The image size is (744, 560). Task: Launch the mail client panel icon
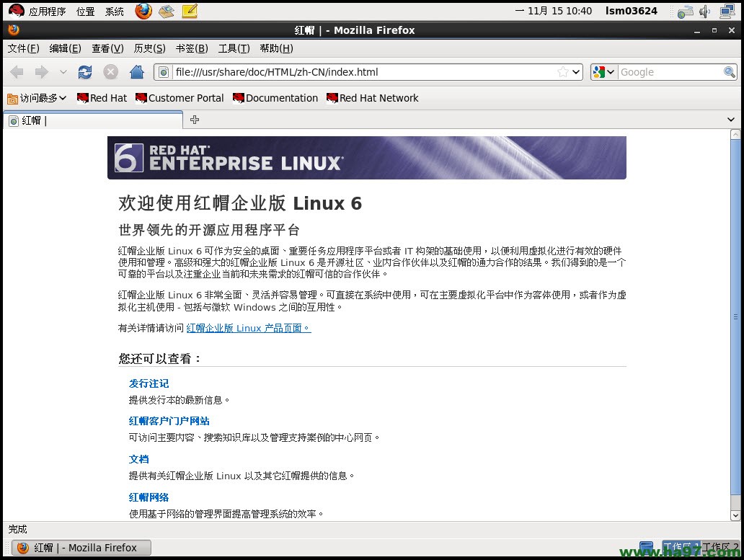tap(166, 11)
